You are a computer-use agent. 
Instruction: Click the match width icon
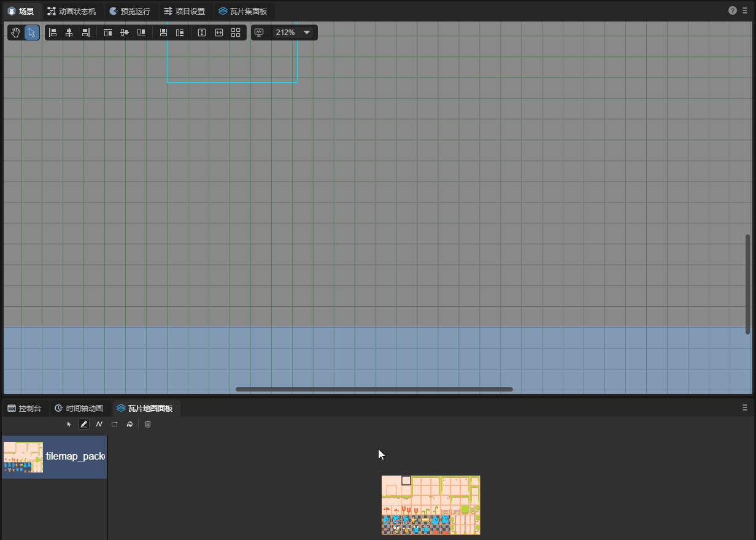click(219, 33)
